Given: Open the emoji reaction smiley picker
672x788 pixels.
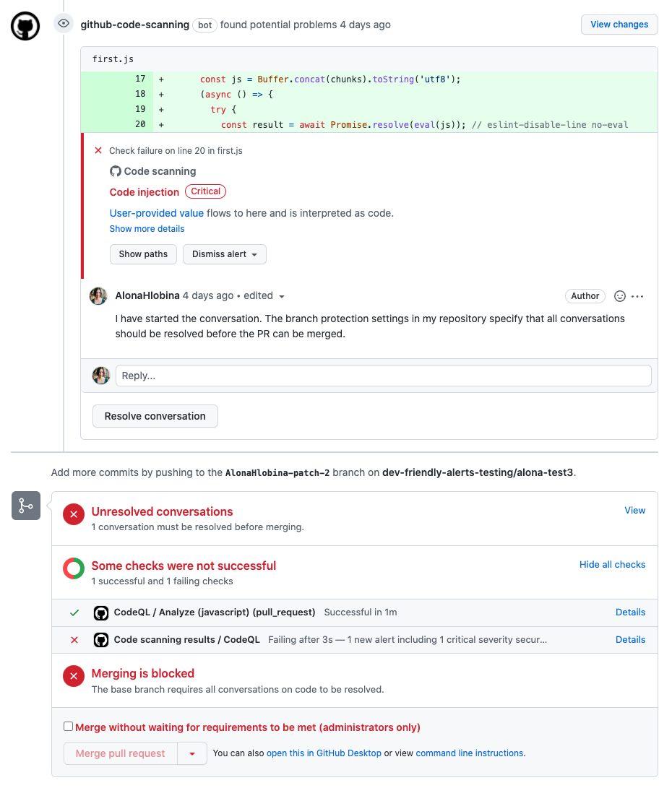Looking at the screenshot, I should pos(620,296).
